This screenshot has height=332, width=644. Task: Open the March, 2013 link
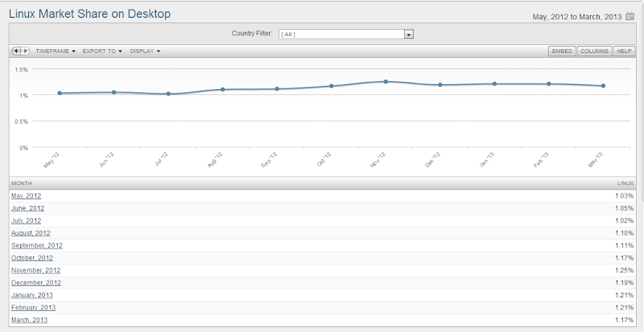point(30,320)
